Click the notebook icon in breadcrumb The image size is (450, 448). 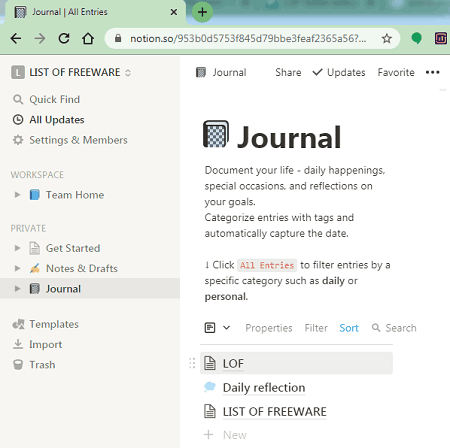[201, 72]
